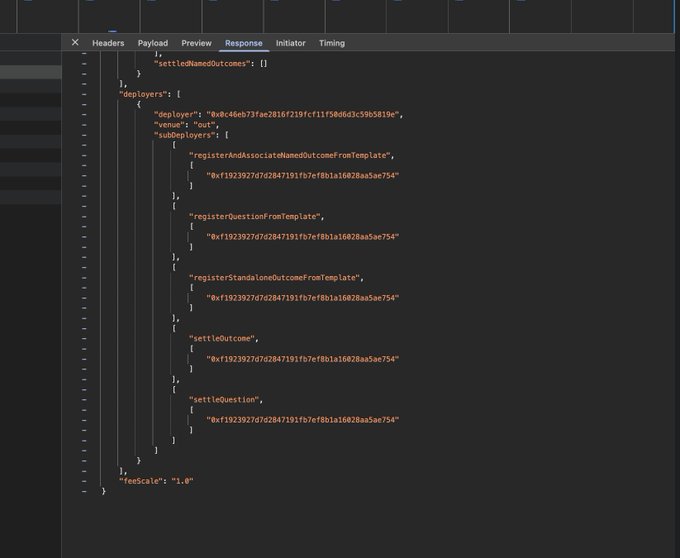Click the "deployer" key
Screen dimensions: 680x558
pos(176,114)
